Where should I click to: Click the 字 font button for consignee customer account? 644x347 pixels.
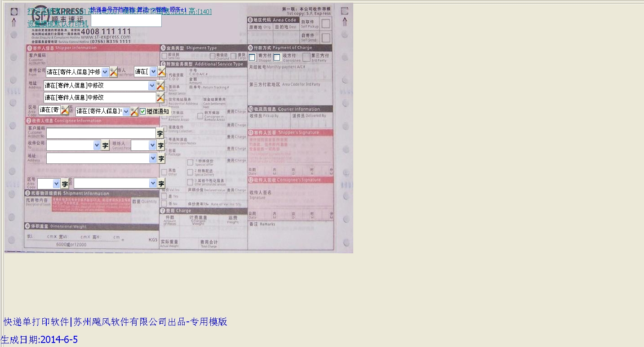[160, 133]
